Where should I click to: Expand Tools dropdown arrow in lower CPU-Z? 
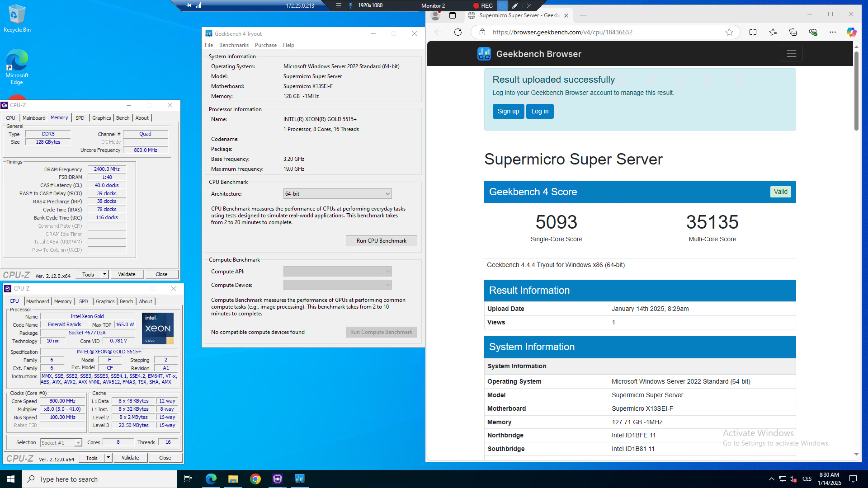[108, 458]
